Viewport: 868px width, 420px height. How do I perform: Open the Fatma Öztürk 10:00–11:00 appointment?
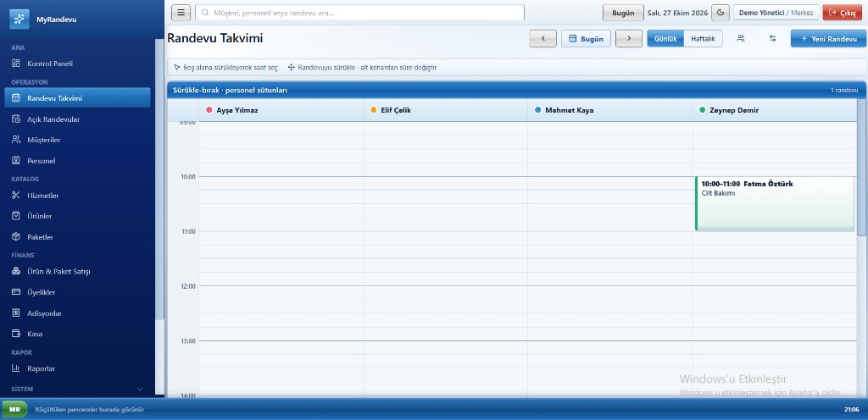[775, 203]
